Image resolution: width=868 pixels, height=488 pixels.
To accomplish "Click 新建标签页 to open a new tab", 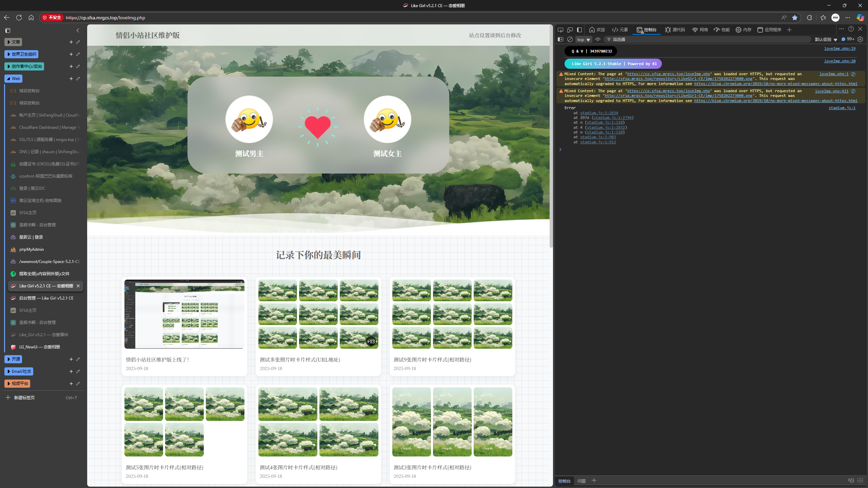I will 24,397.
